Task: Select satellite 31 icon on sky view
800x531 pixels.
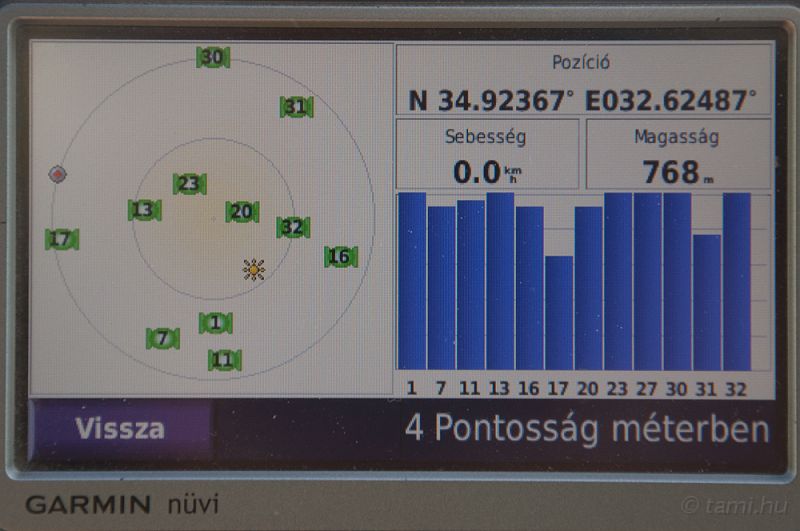Action: click(x=296, y=107)
